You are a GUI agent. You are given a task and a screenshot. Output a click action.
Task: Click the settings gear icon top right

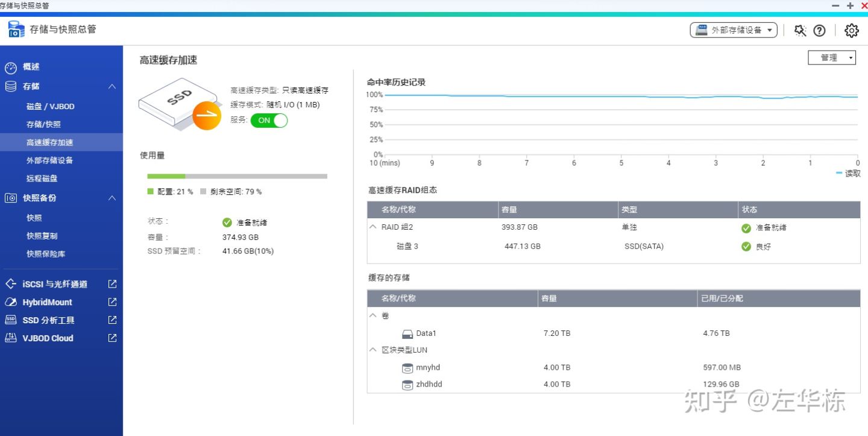click(x=851, y=30)
